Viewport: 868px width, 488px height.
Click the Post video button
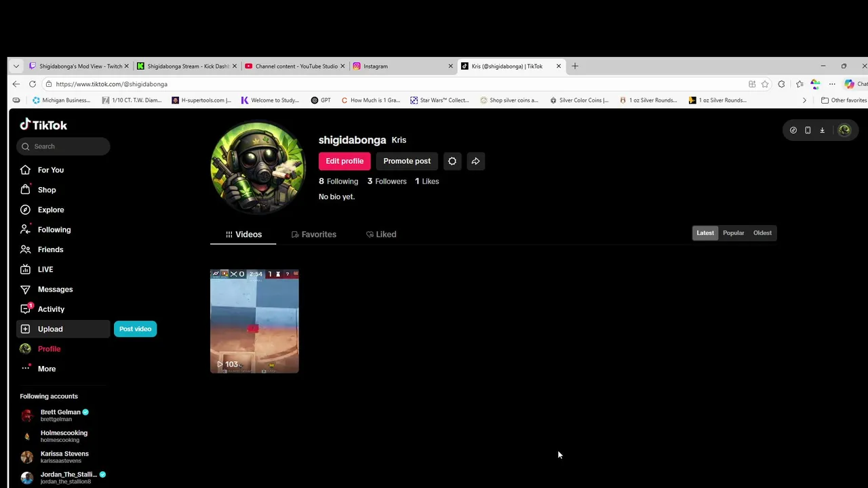(x=136, y=329)
